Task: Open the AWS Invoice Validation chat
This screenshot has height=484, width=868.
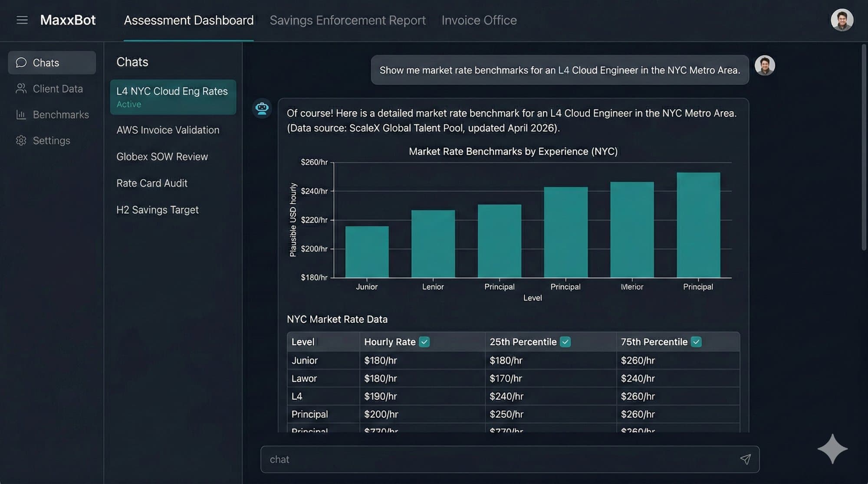Action: coord(168,130)
